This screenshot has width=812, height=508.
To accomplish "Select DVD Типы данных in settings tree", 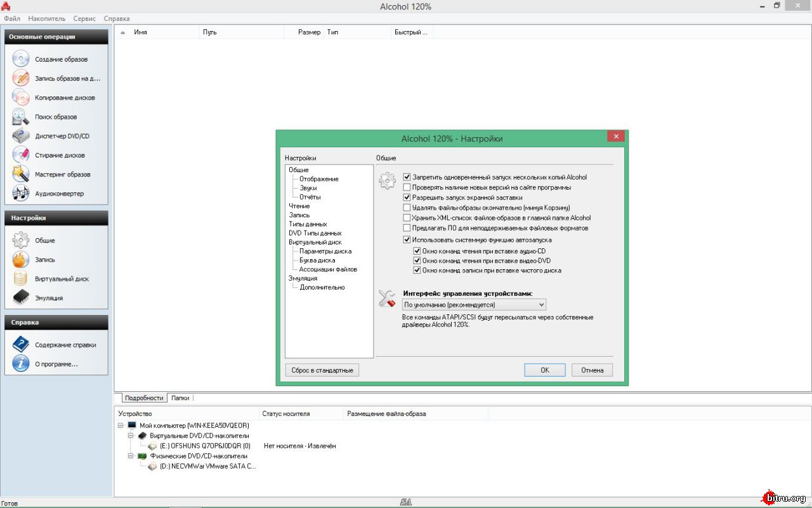I will (315, 233).
